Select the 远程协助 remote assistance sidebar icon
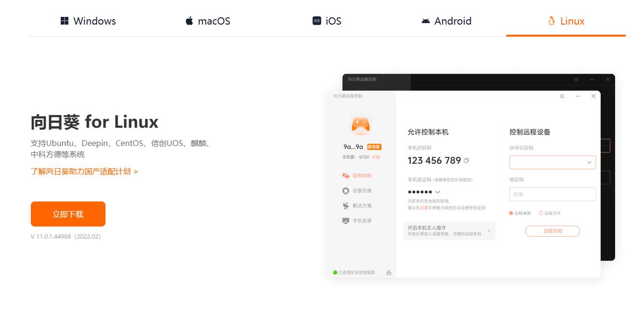Screen dimensions: 644x321 point(346,175)
